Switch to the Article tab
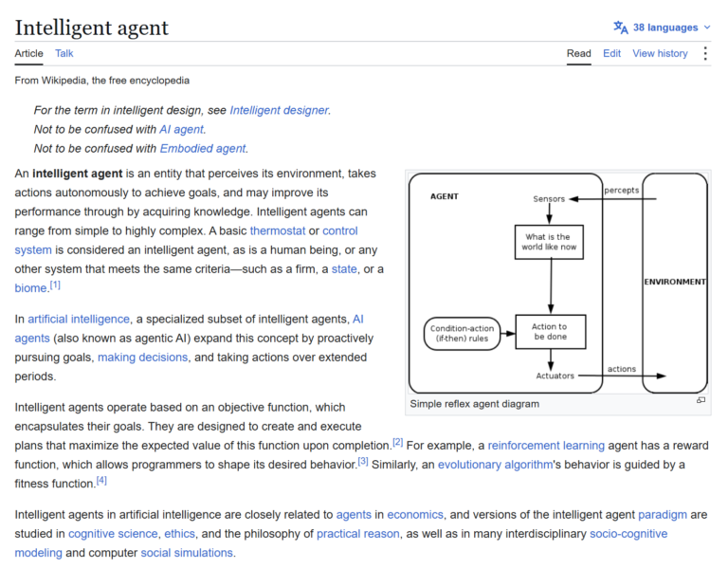Viewport: 728px width, 569px height. (x=28, y=53)
